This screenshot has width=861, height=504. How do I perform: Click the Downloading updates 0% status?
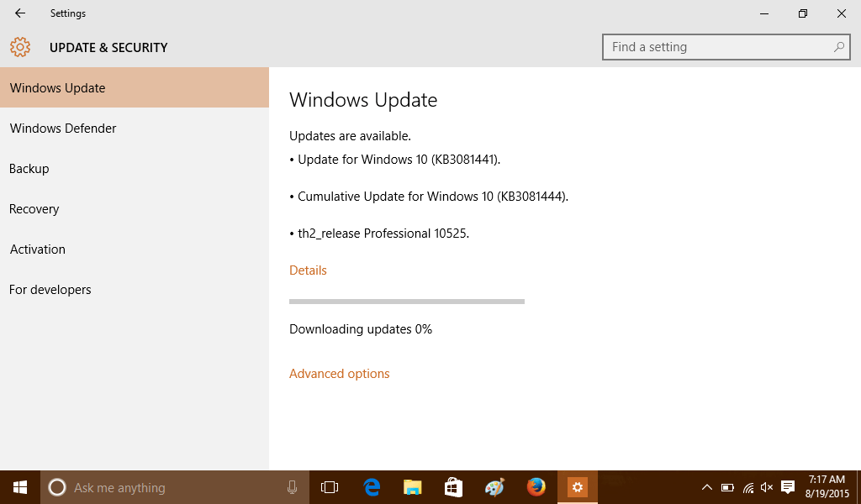click(361, 329)
